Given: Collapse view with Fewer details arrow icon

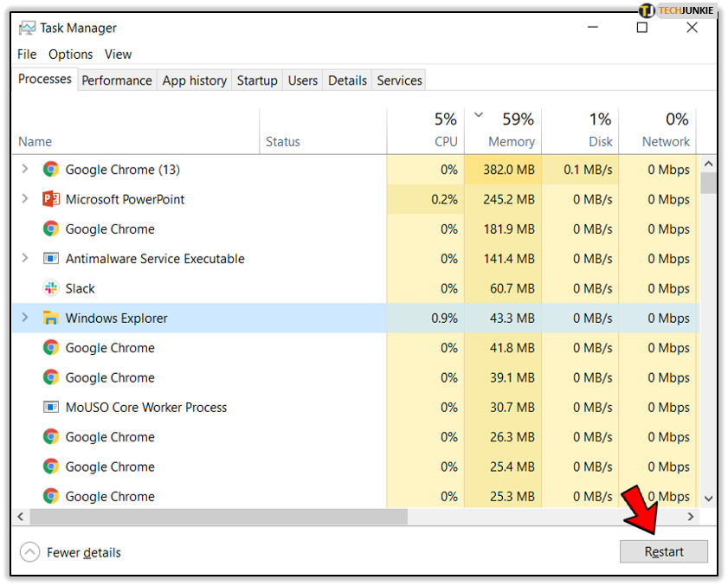Looking at the screenshot, I should [29, 552].
